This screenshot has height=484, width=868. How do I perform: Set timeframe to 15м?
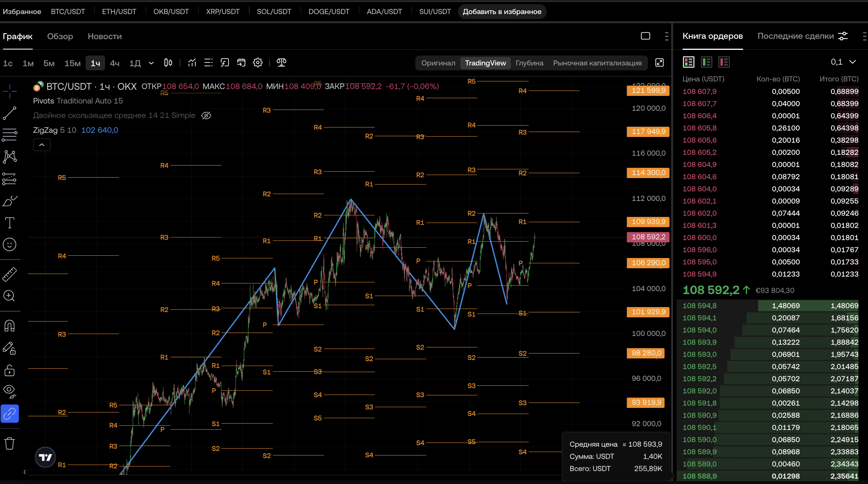pos(72,63)
